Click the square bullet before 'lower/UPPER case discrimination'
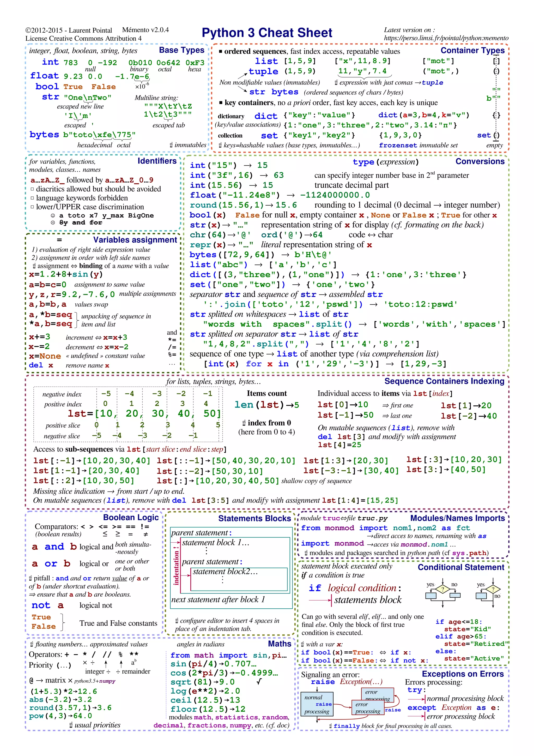The height and width of the screenshot is (756, 534). (32, 207)
